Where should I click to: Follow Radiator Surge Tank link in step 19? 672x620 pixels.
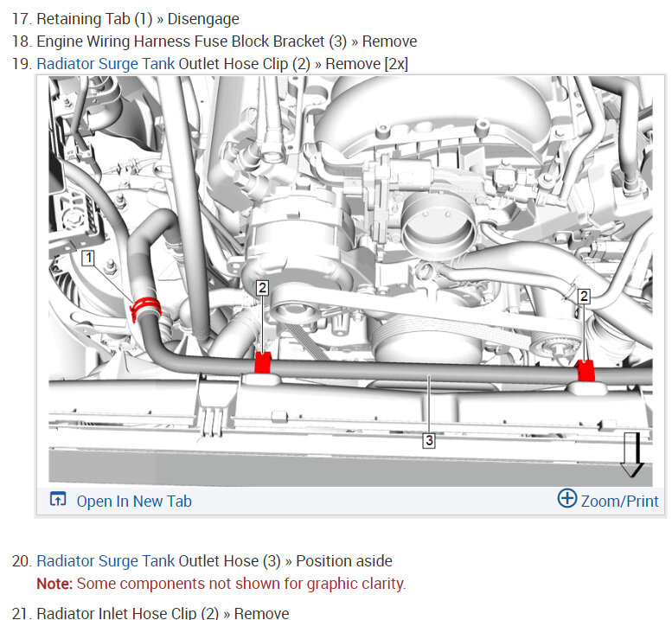click(x=106, y=64)
